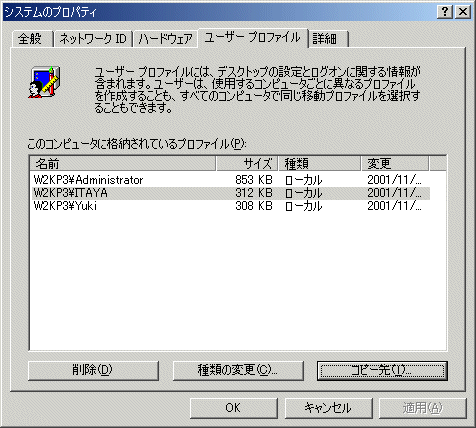The height and width of the screenshot is (428, 476).
Task: Sort profiles by 名前 column header
Action: click(x=123, y=164)
